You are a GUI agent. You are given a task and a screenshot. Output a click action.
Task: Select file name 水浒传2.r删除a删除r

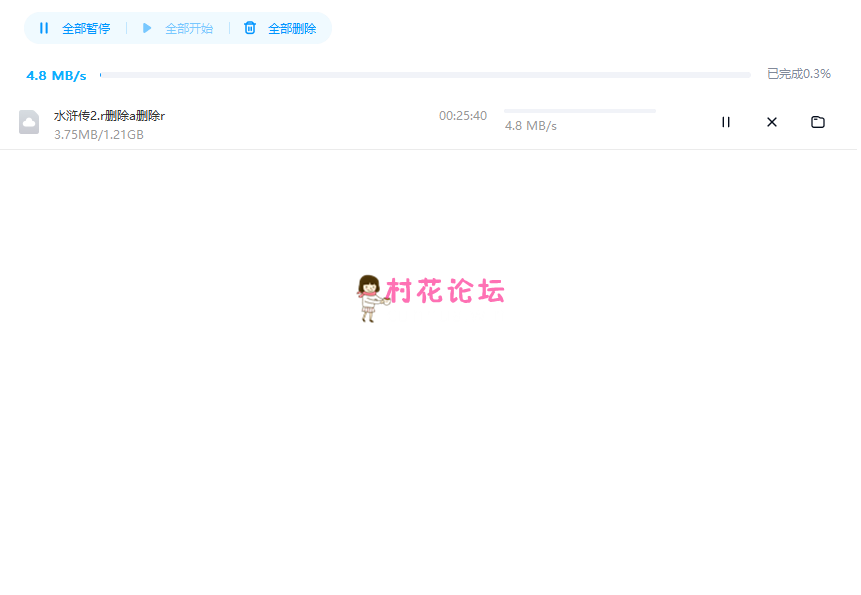point(109,116)
